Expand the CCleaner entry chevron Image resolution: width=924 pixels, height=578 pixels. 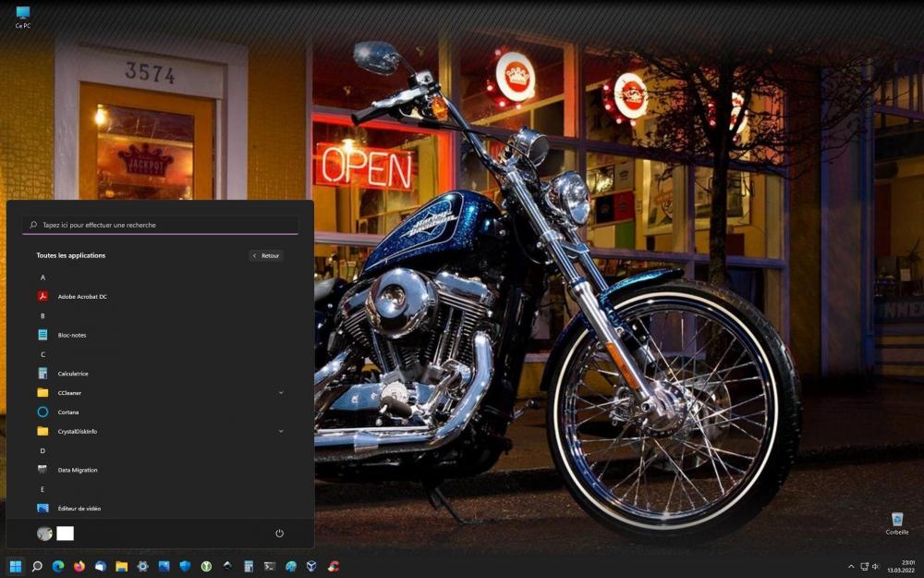[x=281, y=393]
